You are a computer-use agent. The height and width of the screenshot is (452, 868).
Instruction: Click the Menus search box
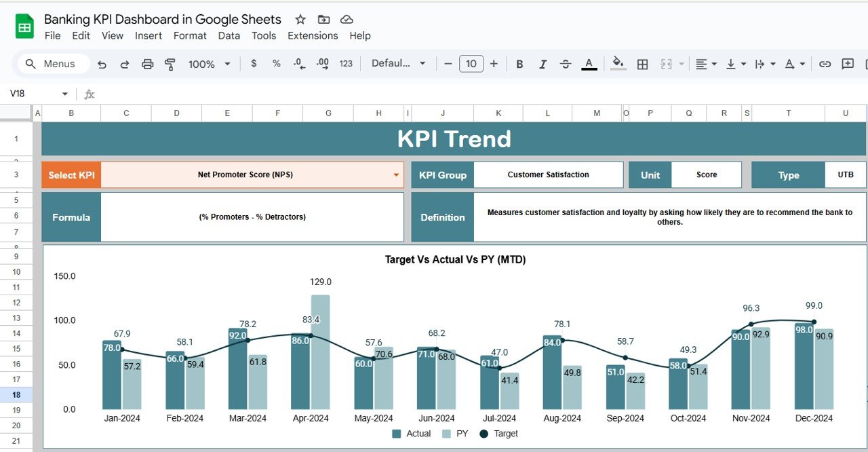point(54,64)
